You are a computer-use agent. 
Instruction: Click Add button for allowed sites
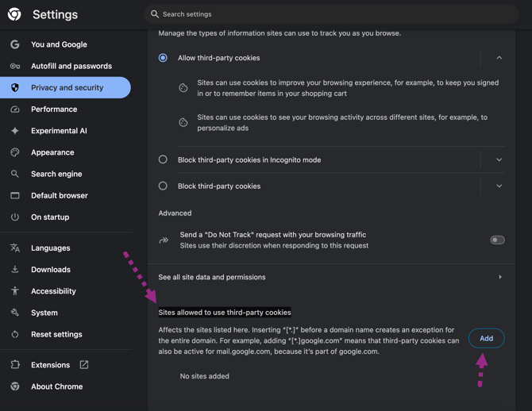pos(486,338)
